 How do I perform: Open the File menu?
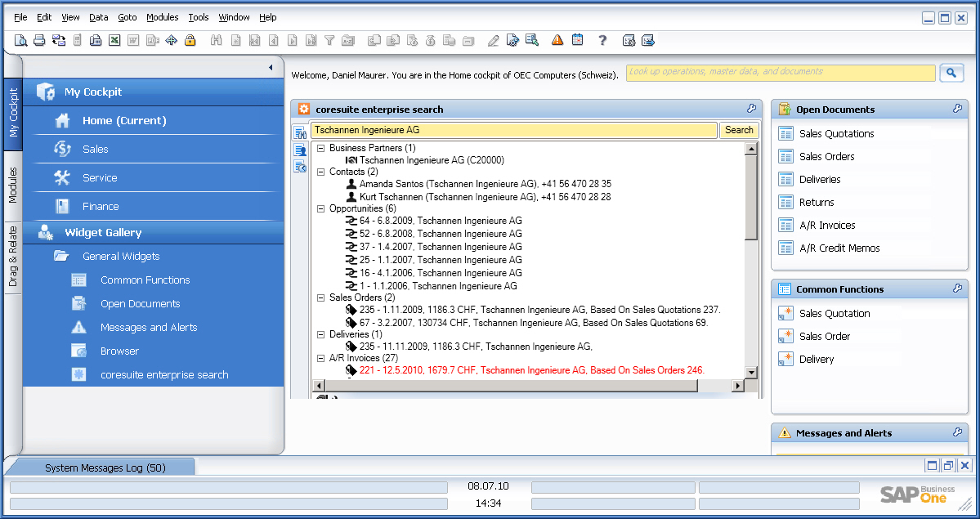(20, 17)
